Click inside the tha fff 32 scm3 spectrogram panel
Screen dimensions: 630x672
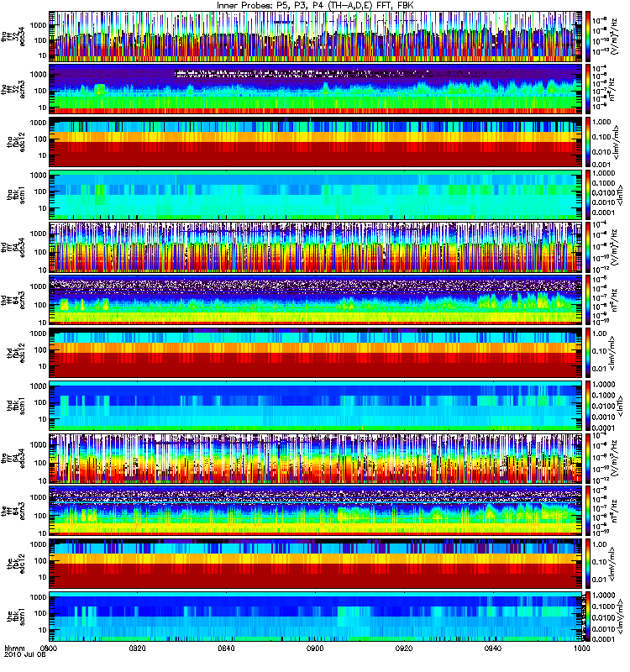[315, 89]
